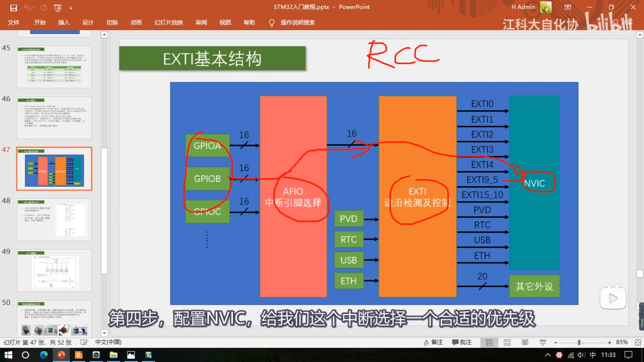Click the Undo arrow icon

(27, 8)
